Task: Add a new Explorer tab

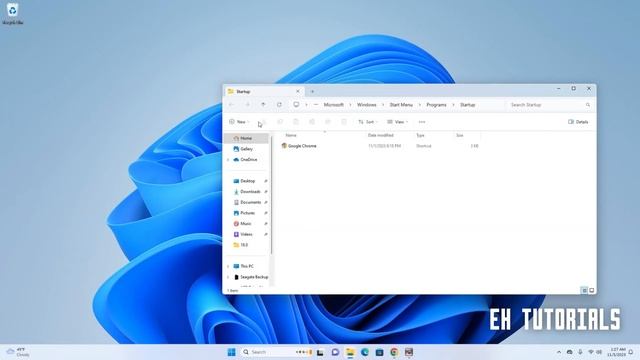Action: pyautogui.click(x=312, y=91)
